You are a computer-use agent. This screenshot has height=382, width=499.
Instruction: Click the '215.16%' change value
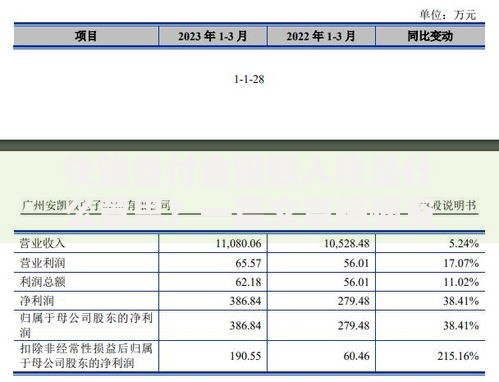pos(458,356)
